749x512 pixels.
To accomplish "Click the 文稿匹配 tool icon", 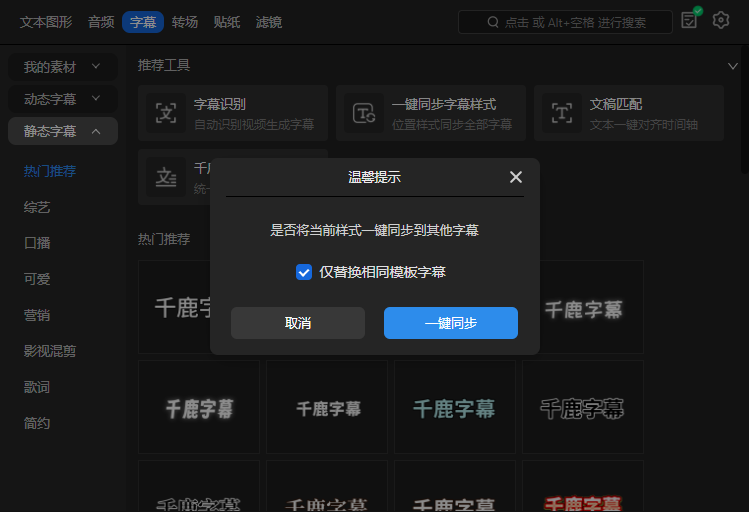I will 562,113.
